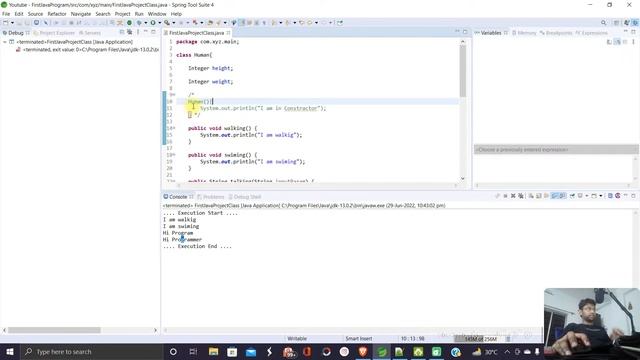This screenshot has height=360, width=640.
Task: Collapse walking method fold at line 14
Action: point(174,128)
